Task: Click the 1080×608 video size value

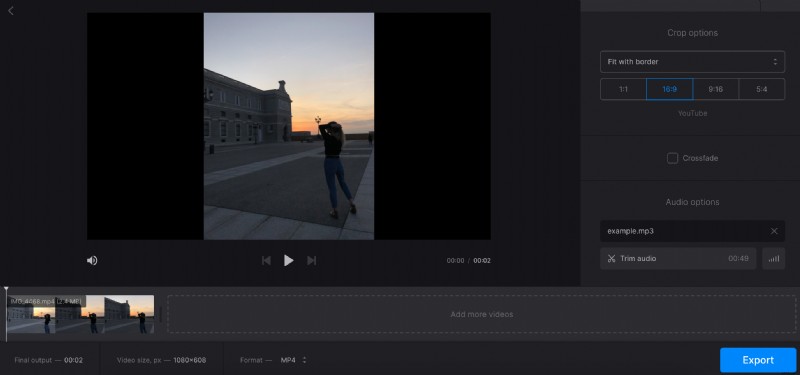Action: [190, 360]
